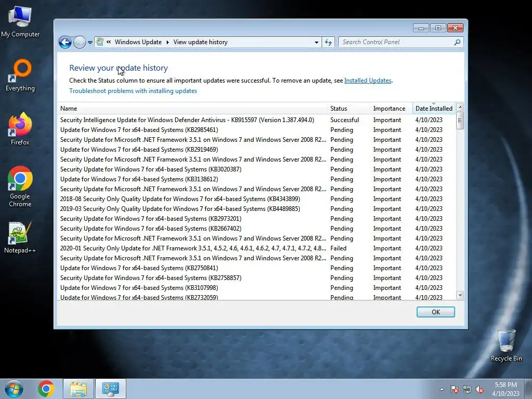Launch Chrome from the taskbar

pyautogui.click(x=46, y=389)
